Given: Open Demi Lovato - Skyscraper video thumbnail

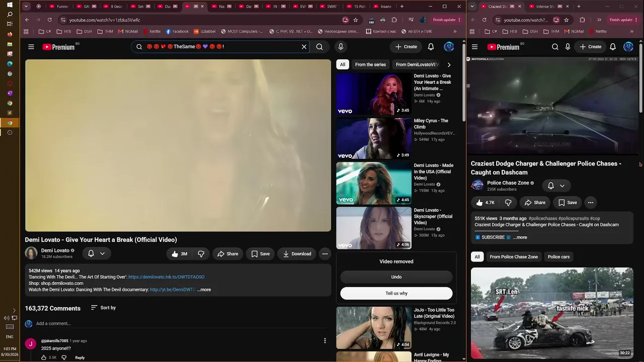Looking at the screenshot, I should pyautogui.click(x=374, y=228).
